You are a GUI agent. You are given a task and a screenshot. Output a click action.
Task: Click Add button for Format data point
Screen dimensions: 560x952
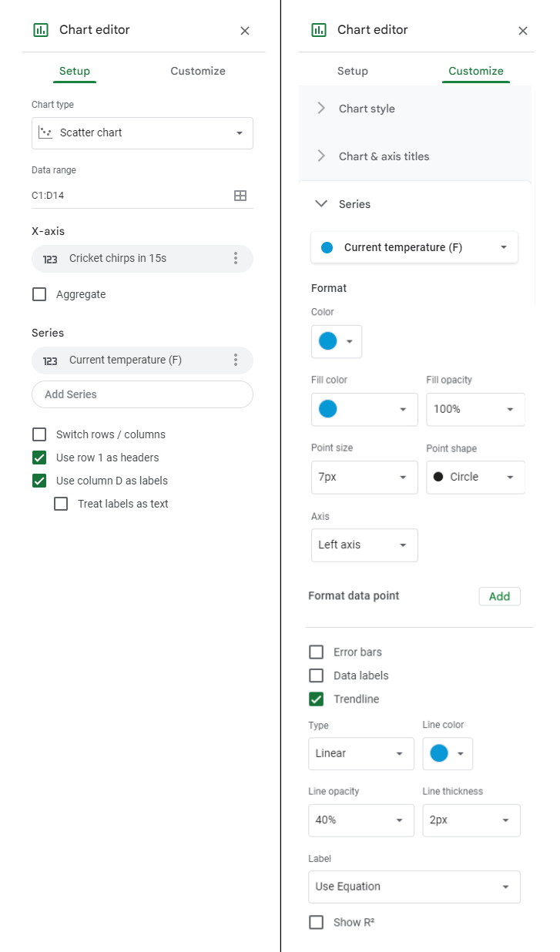pyautogui.click(x=499, y=596)
